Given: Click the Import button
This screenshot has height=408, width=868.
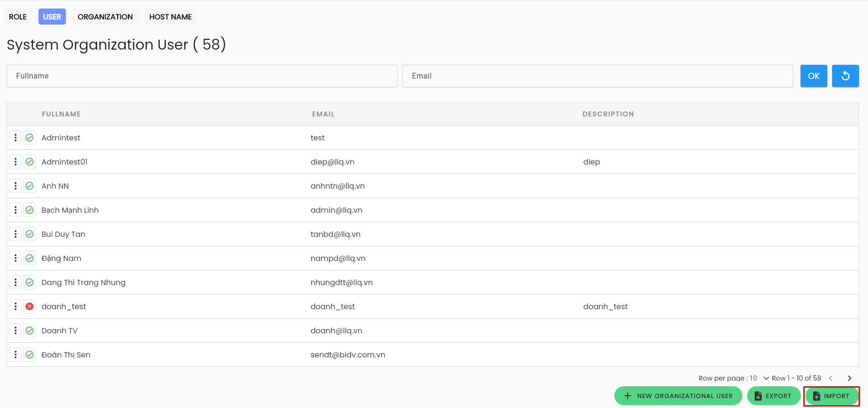Looking at the screenshot, I should pos(832,396).
